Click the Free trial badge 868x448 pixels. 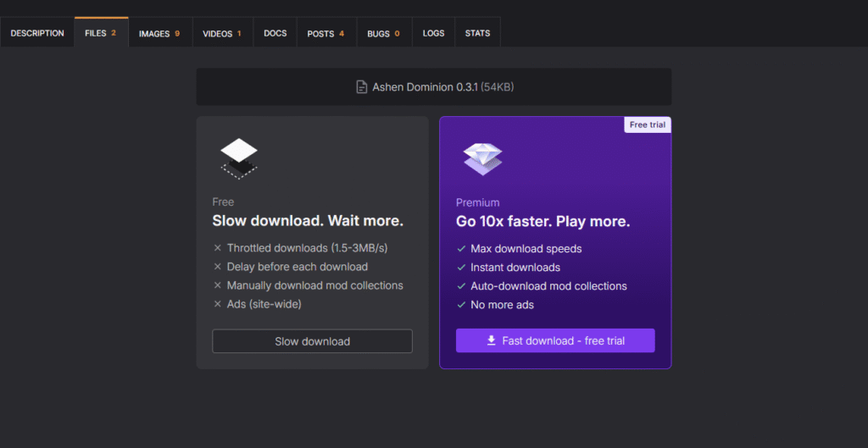tap(648, 124)
